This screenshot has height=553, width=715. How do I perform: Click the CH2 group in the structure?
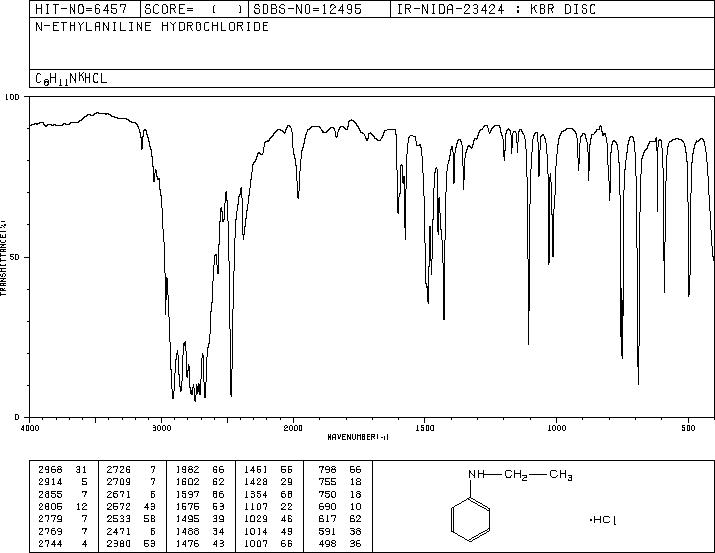[516, 475]
